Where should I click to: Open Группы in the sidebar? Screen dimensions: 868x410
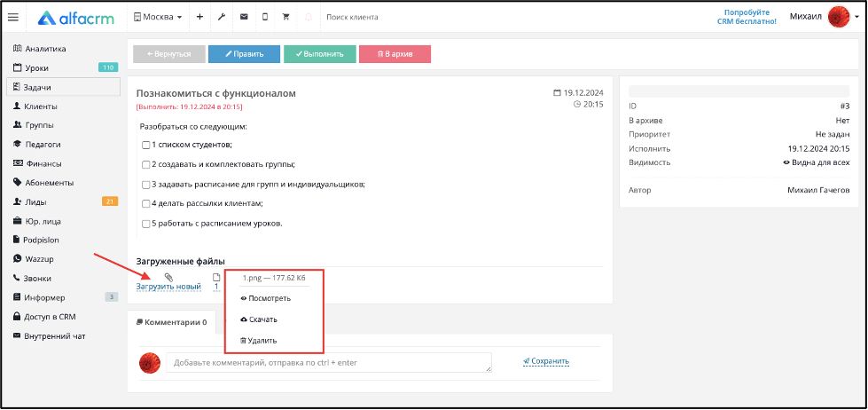tap(33, 125)
